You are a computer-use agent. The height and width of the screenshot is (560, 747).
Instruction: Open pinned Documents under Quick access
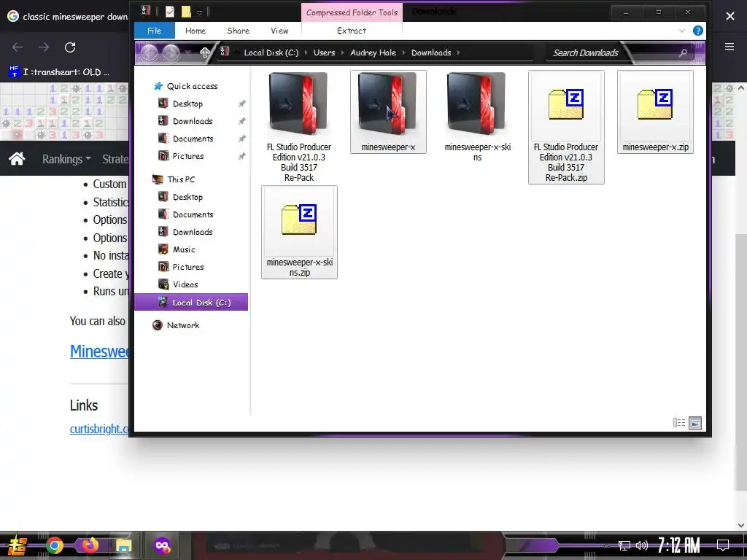[x=193, y=139]
